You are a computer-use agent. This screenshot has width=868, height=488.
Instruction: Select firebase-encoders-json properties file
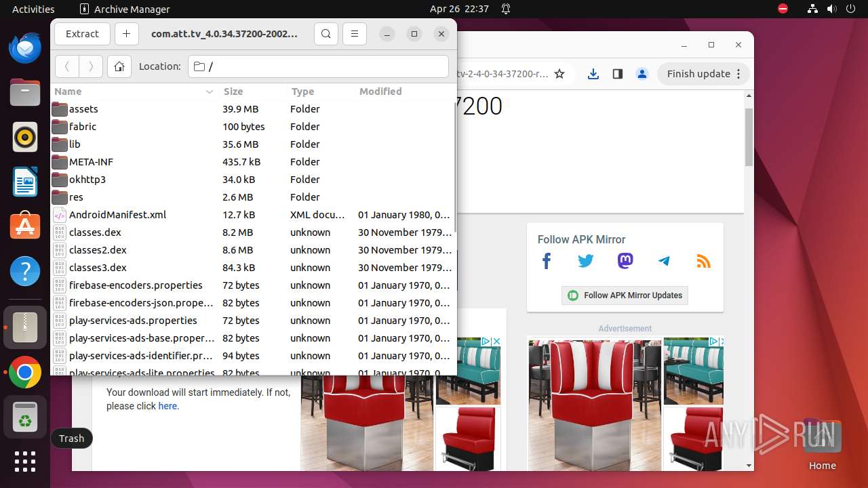[252, 303]
